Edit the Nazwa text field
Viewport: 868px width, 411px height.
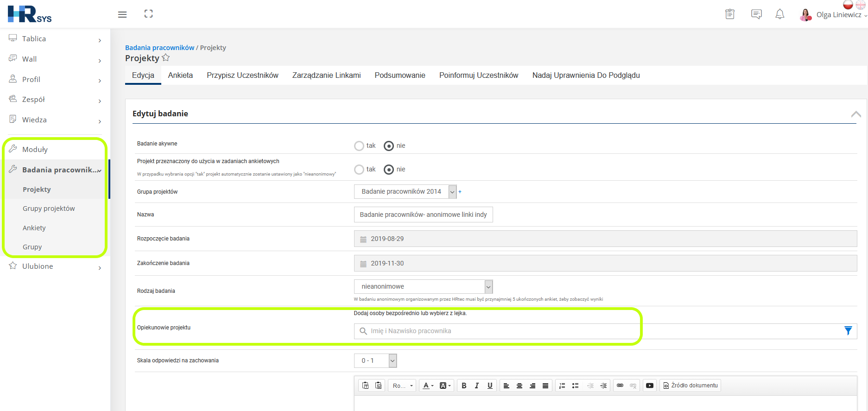423,215
